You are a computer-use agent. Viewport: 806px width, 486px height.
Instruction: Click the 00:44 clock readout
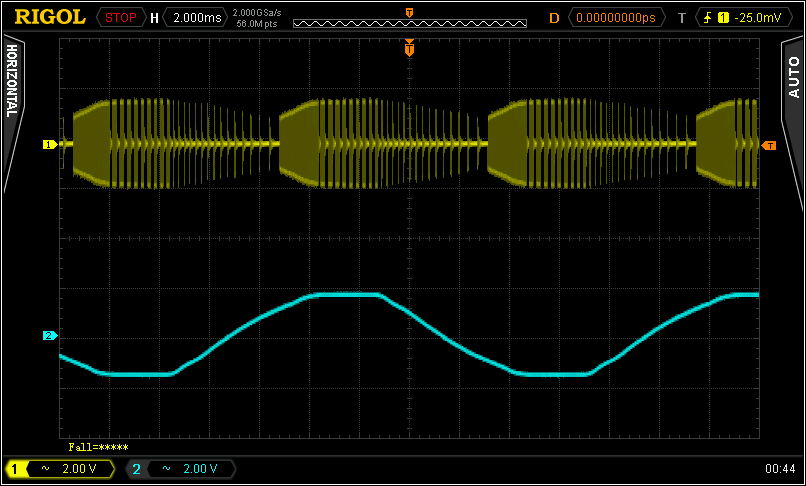coord(780,469)
